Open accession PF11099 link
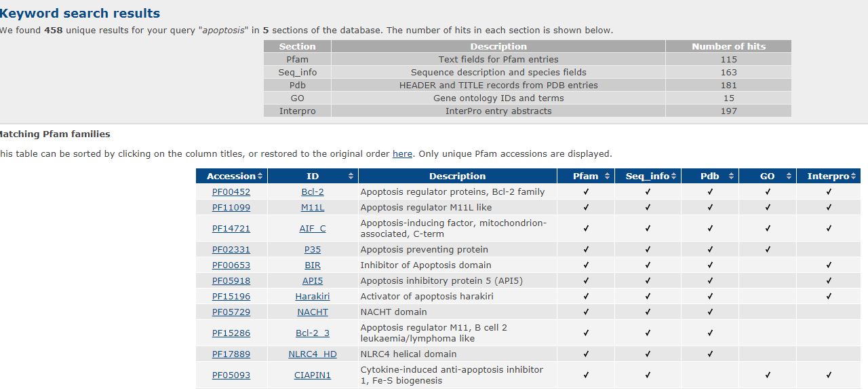This screenshot has height=389, width=868. click(x=231, y=208)
